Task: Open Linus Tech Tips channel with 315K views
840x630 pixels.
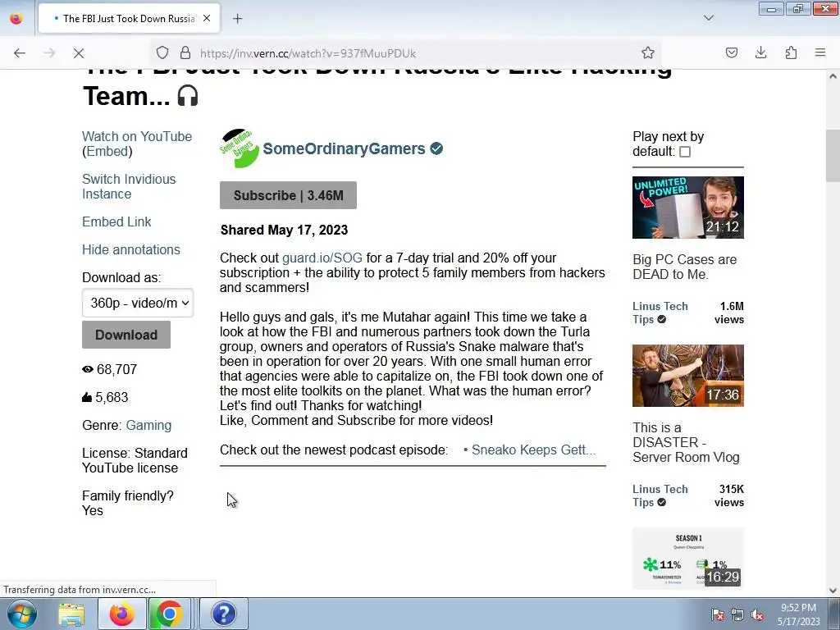Action: pos(660,495)
